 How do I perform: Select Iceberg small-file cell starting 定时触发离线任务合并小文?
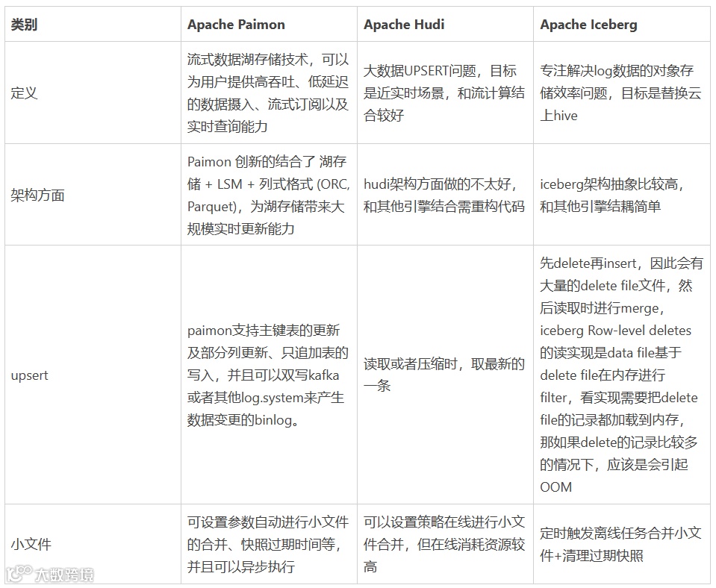pyautogui.click(x=620, y=544)
